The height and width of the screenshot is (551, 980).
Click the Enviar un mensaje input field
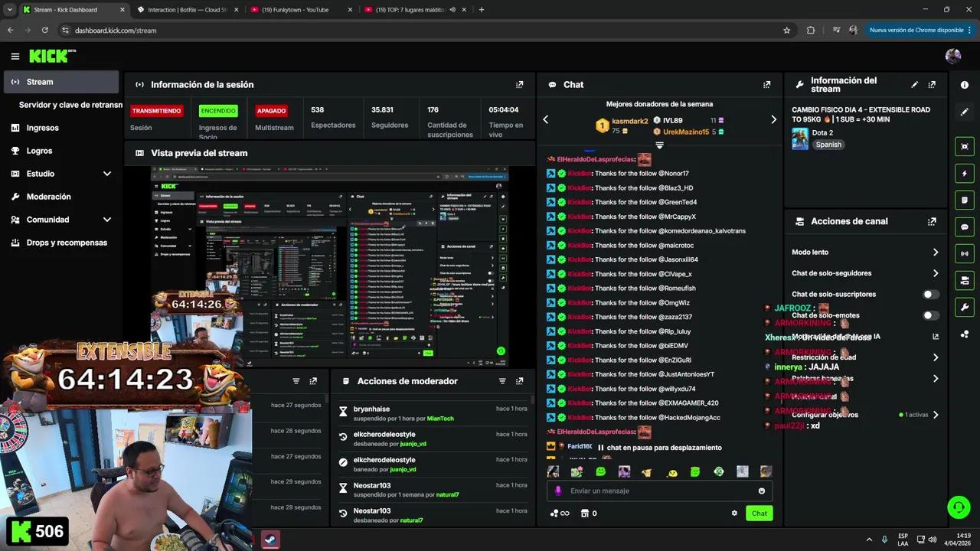[x=651, y=491]
